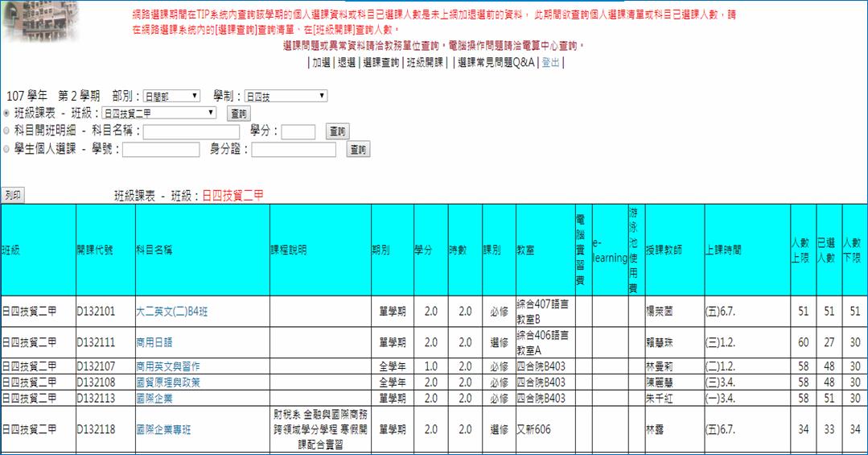The width and height of the screenshot is (868, 455).
Task: Focus the 身分證 input field
Action: pos(294,150)
